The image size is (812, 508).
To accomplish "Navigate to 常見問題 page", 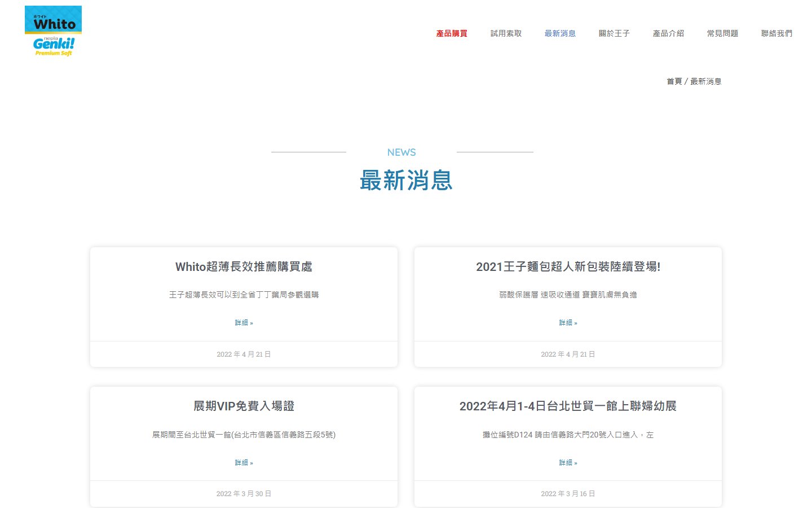I will pyautogui.click(x=722, y=33).
